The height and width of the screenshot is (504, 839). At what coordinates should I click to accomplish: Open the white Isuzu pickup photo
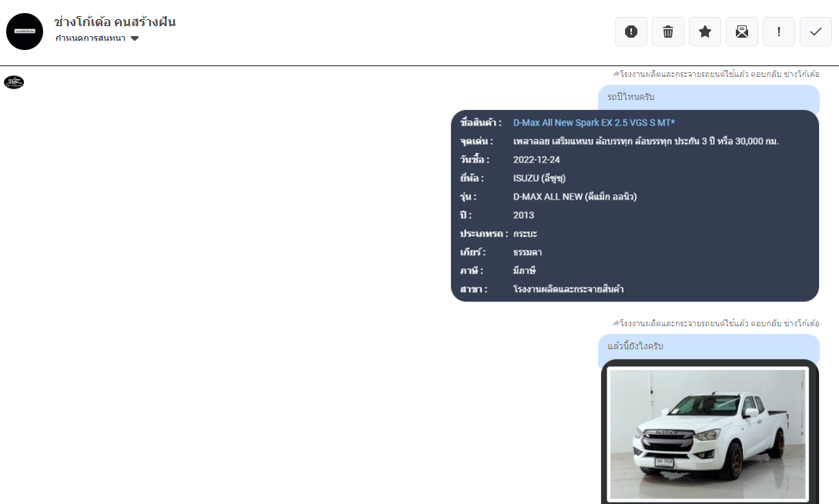point(707,435)
